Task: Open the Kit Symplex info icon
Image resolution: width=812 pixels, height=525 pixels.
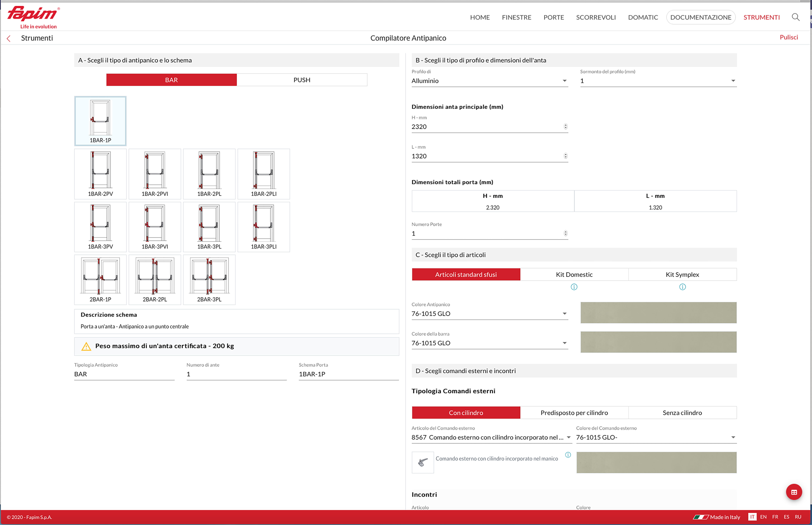Action: click(x=682, y=287)
